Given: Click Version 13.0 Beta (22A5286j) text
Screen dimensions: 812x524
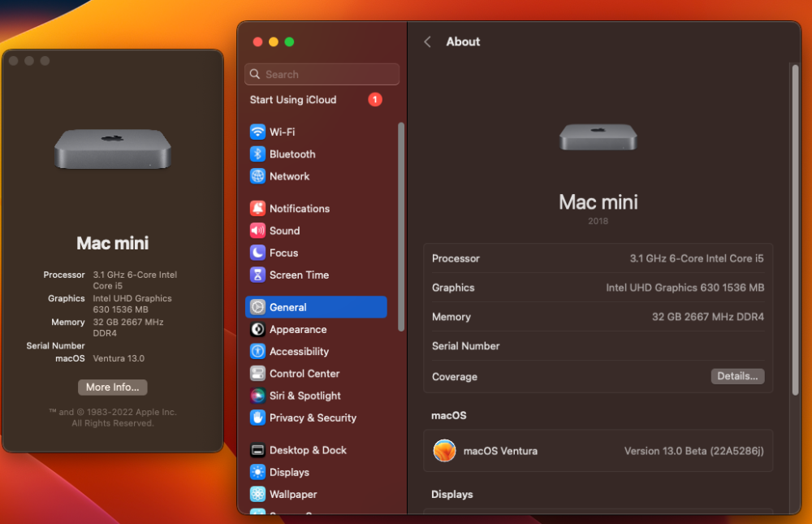Looking at the screenshot, I should pos(694,451).
